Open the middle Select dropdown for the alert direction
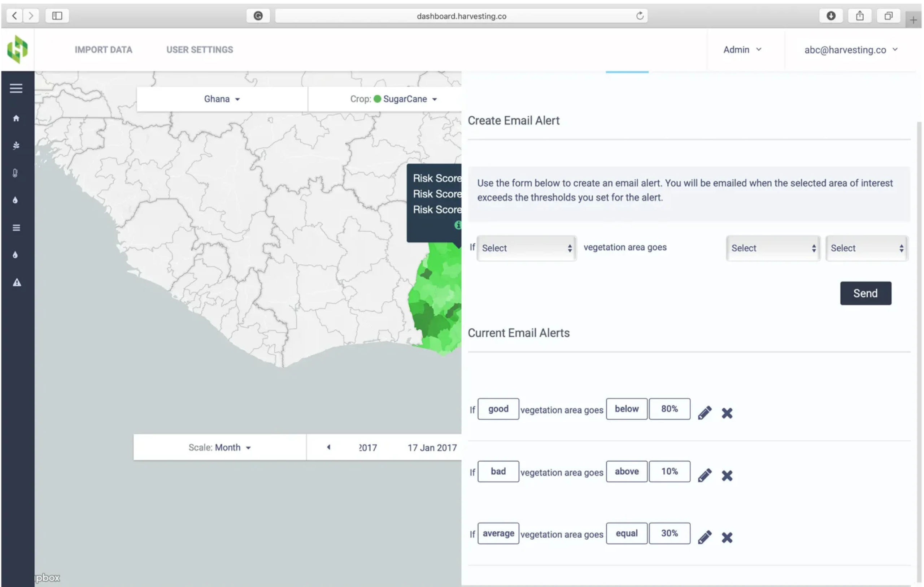924x587 pixels. pos(773,249)
